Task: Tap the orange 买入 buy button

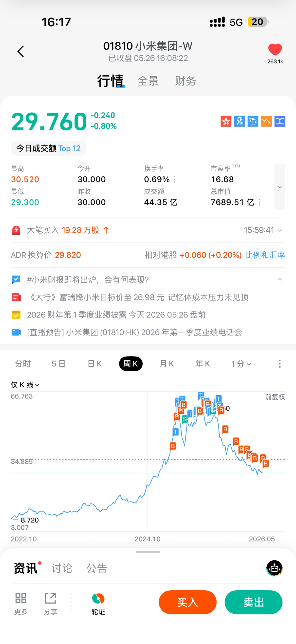Action: coord(188,602)
